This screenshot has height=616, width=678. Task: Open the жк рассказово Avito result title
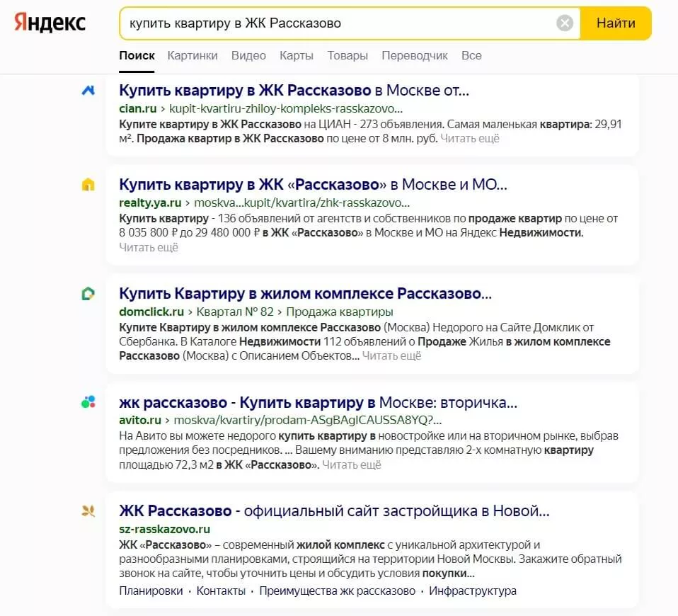pyautogui.click(x=318, y=402)
